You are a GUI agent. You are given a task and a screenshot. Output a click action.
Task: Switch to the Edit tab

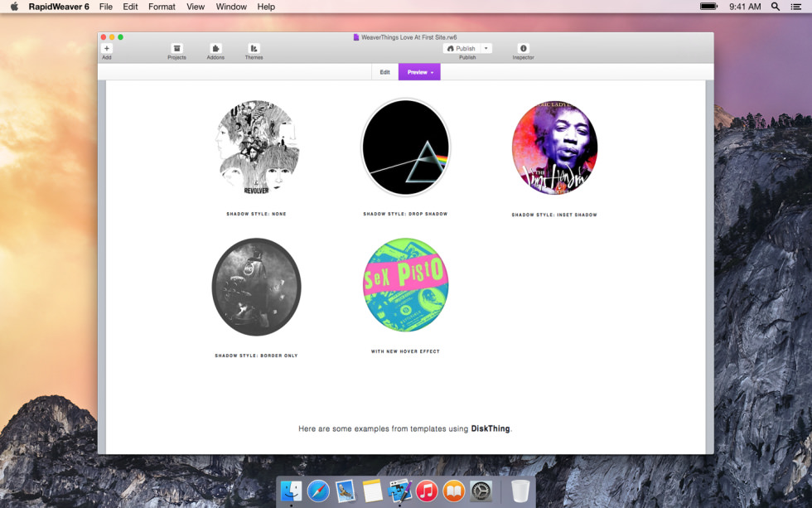tap(384, 72)
